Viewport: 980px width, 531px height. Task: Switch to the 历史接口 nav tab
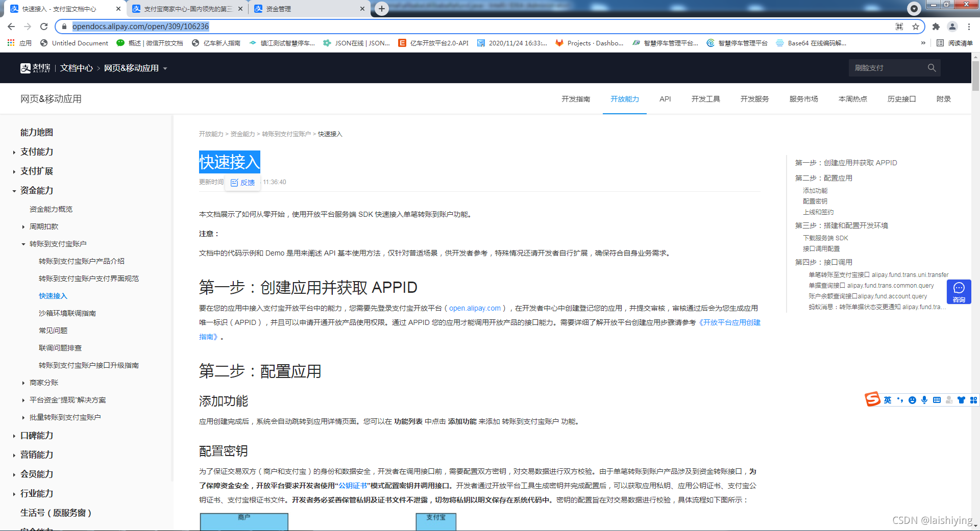coord(901,99)
